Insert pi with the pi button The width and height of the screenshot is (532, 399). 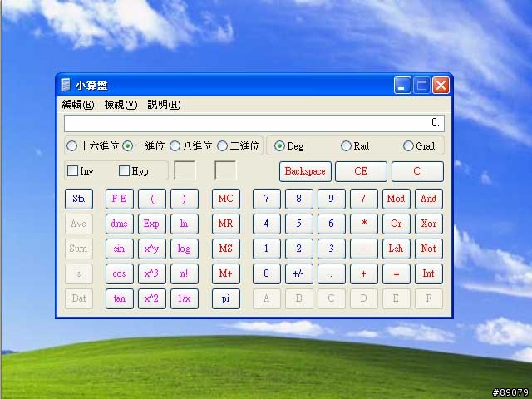(x=226, y=299)
